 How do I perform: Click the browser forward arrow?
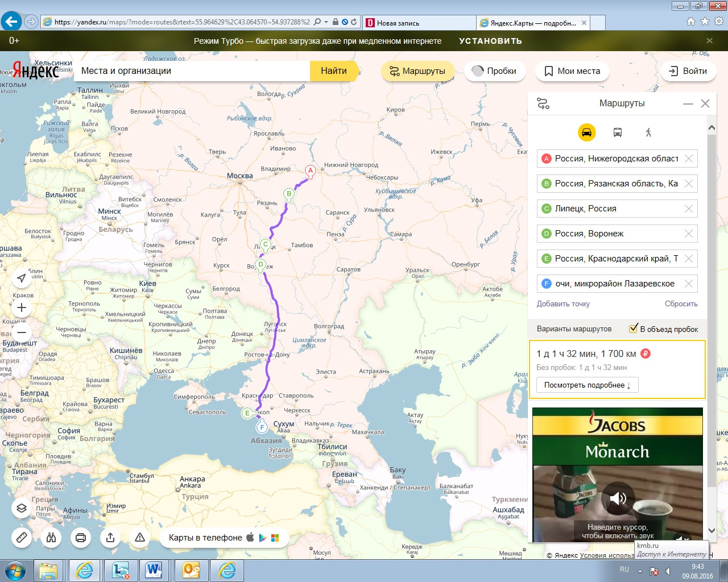pos(31,22)
